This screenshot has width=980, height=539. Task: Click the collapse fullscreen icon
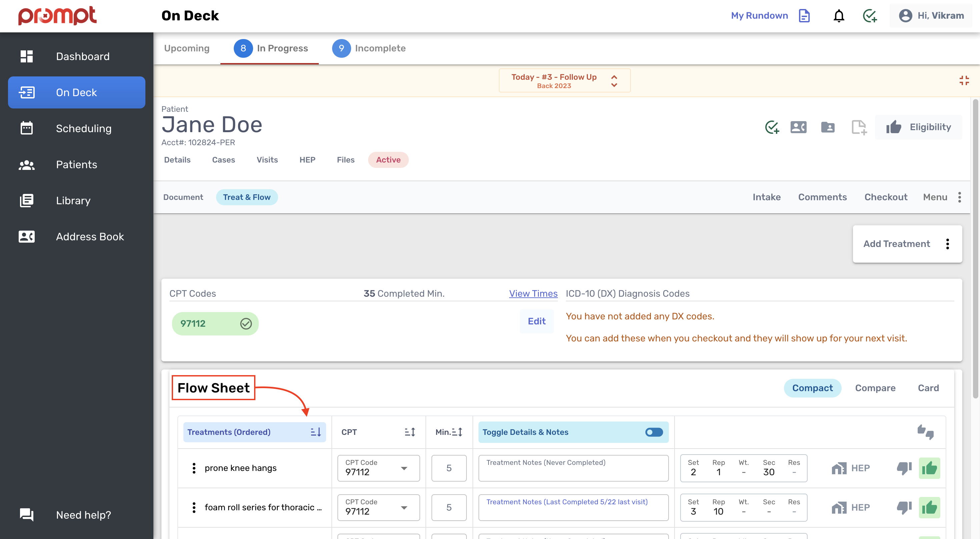pyautogui.click(x=964, y=80)
